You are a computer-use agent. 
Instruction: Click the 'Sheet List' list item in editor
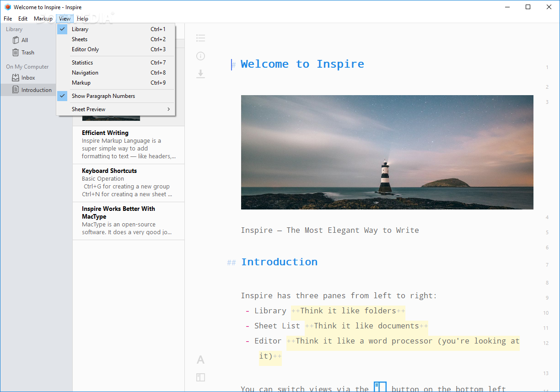pyautogui.click(x=277, y=326)
